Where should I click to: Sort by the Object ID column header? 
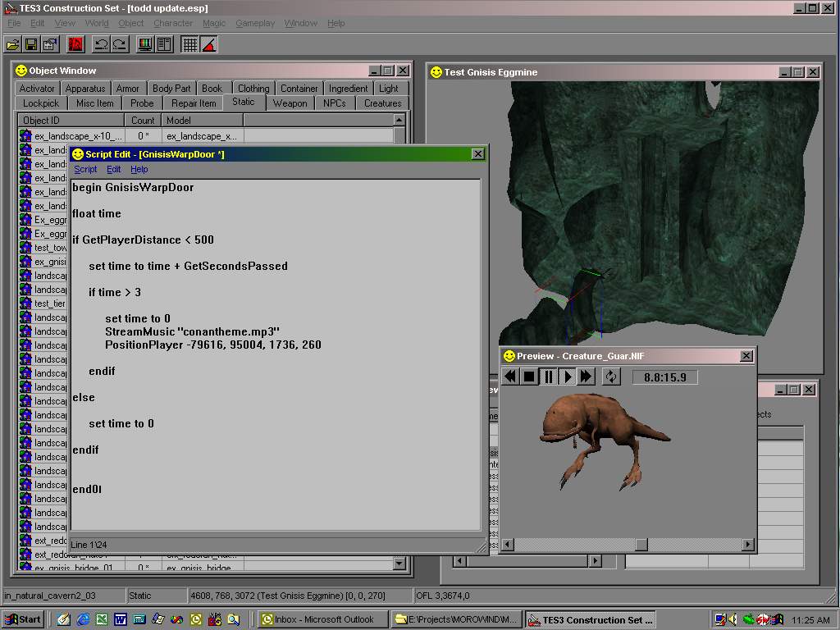(x=71, y=121)
